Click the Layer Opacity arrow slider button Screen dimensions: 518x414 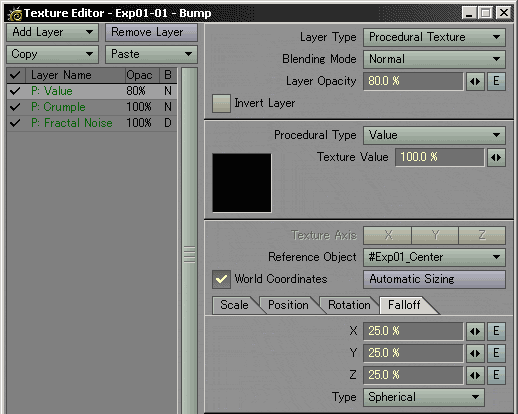pyautogui.click(x=475, y=81)
